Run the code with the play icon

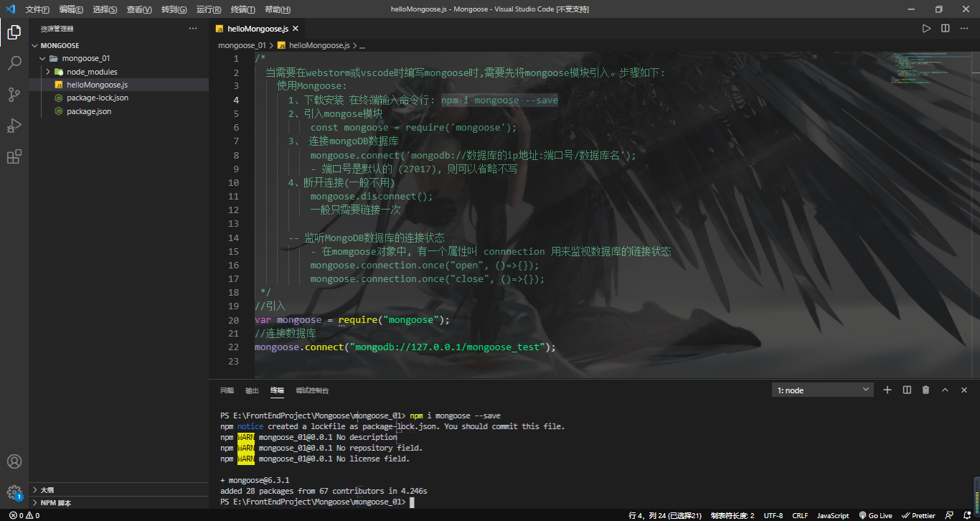(926, 29)
